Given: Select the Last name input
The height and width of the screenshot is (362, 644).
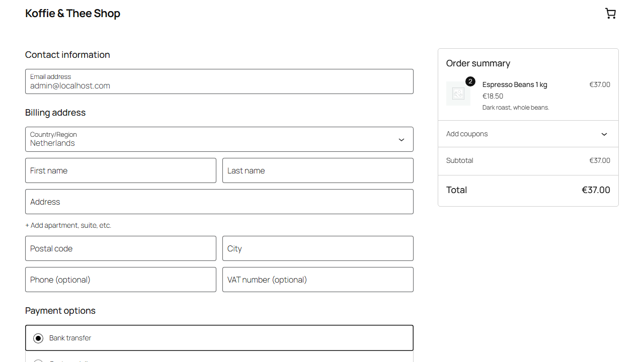Looking at the screenshot, I should coord(318,170).
